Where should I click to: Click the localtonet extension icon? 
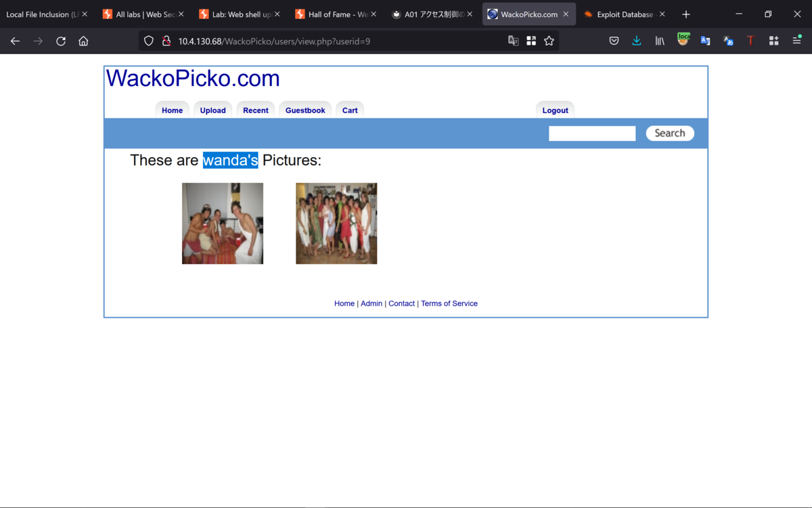coord(684,41)
